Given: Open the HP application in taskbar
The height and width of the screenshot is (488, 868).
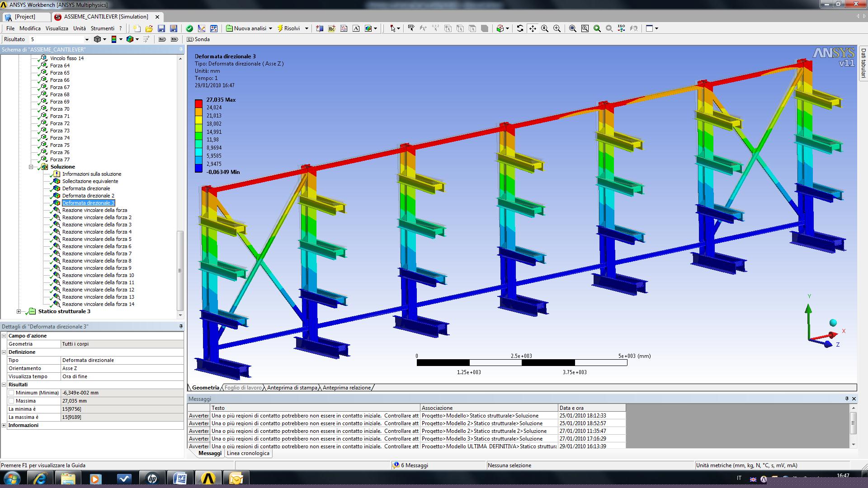Looking at the screenshot, I should pos(152,478).
